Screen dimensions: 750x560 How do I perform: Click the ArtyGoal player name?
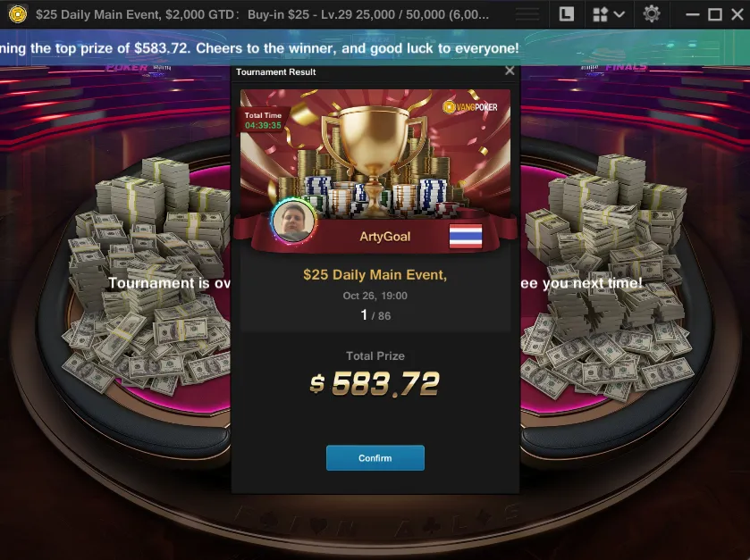385,237
